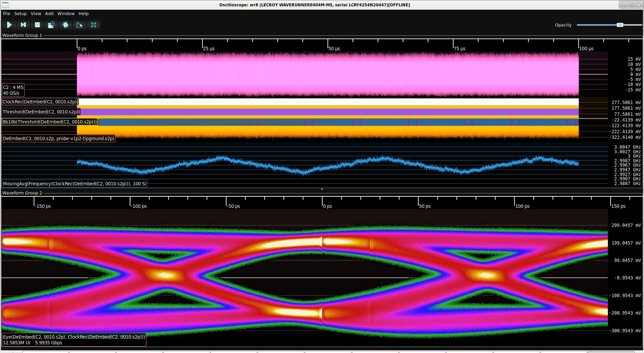
Task: Click the pink C2 waveform trace
Action: point(328,74)
